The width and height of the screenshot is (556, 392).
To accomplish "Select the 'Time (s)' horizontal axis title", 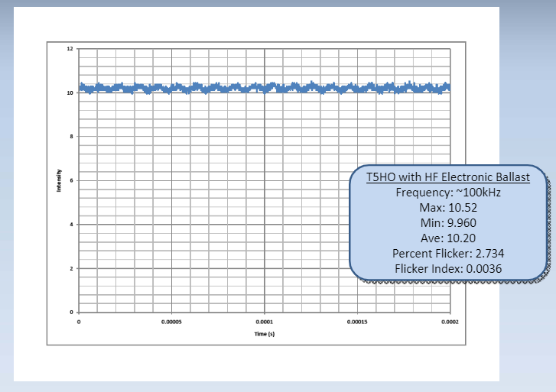I will pos(264,334).
